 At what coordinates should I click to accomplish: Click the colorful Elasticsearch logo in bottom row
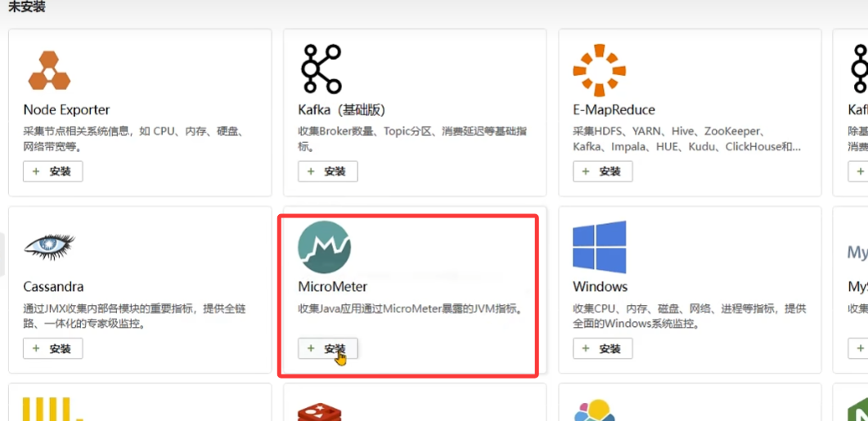point(595,410)
